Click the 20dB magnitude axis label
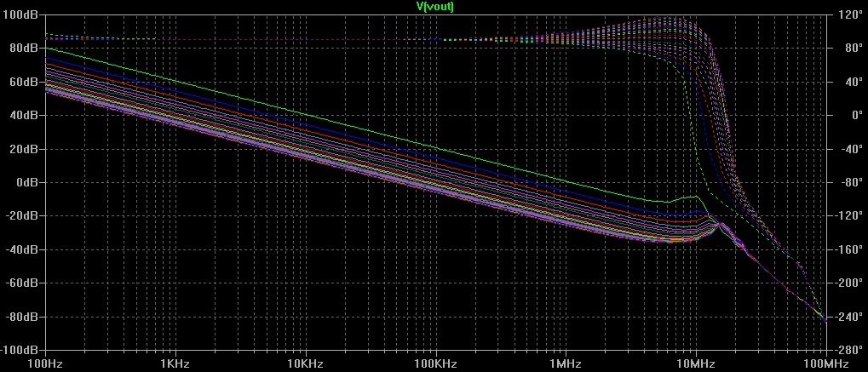 (23, 149)
